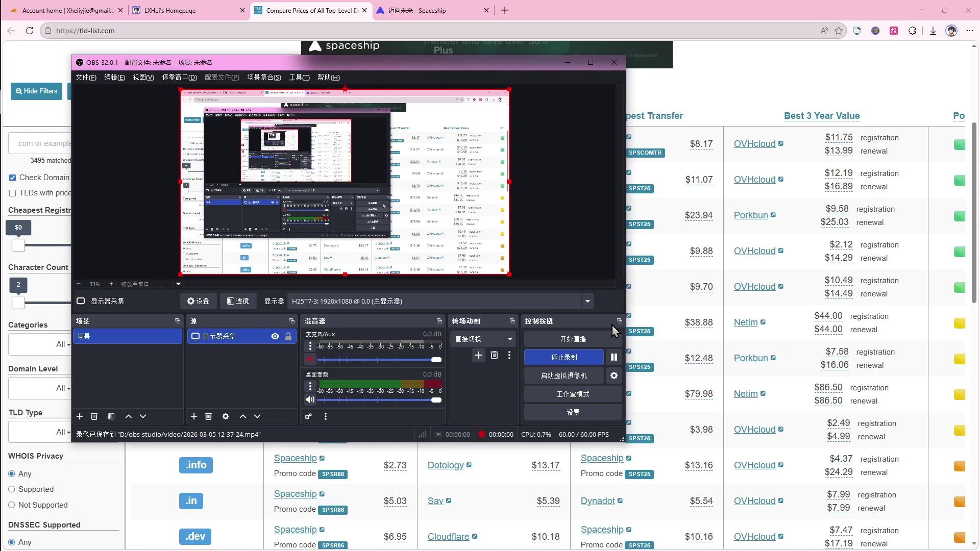Open advanced audio properties gear icon
Screen dimensions: 980x551
pyautogui.click(x=308, y=416)
